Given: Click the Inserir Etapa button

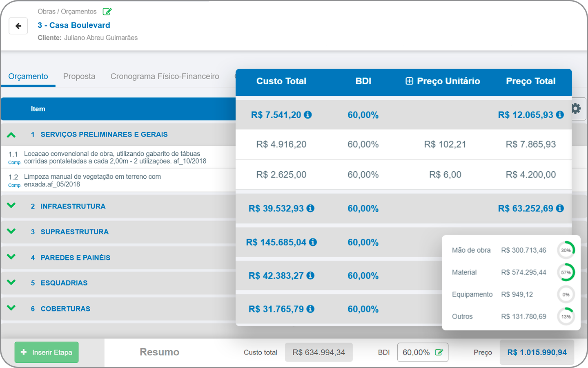Looking at the screenshot, I should coord(47,352).
